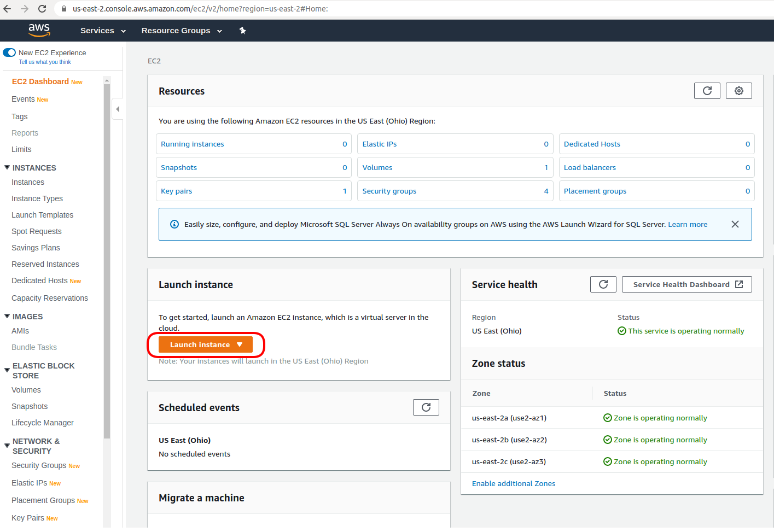Image resolution: width=774 pixels, height=532 pixels.
Task: Click the pin shortcut icon in header
Action: [242, 31]
